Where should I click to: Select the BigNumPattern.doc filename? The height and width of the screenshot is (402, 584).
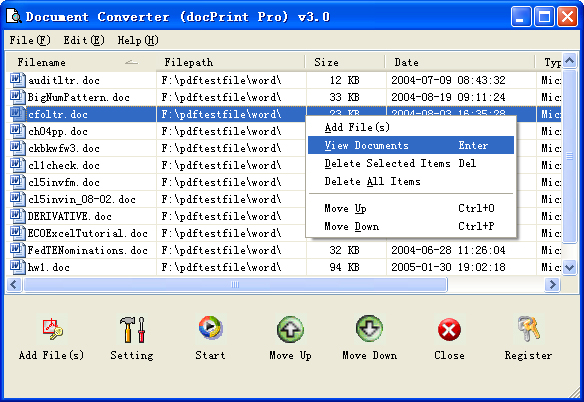(x=79, y=97)
